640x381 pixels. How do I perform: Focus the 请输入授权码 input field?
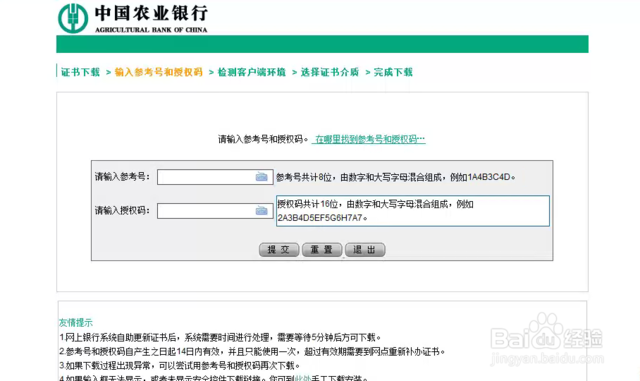(x=215, y=211)
